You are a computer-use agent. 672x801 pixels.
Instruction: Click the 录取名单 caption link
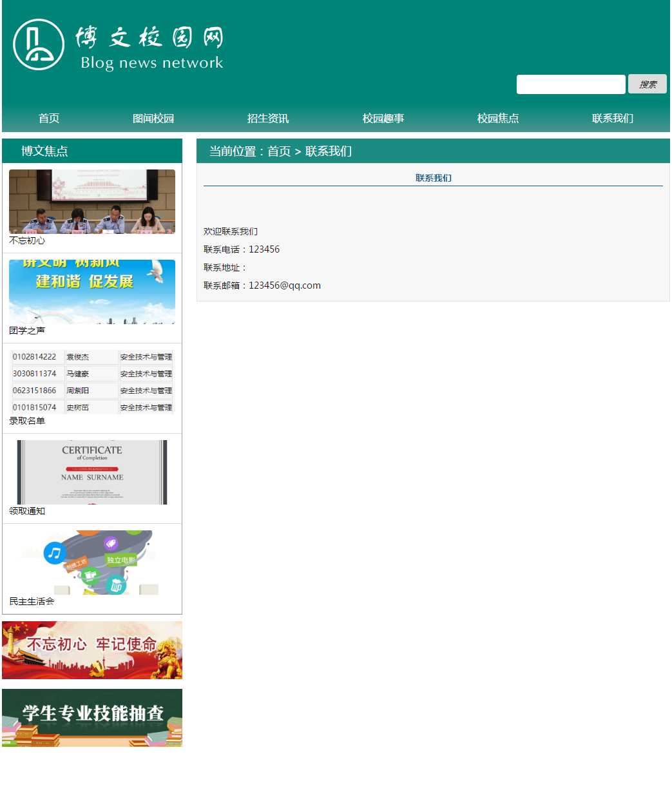click(x=27, y=421)
